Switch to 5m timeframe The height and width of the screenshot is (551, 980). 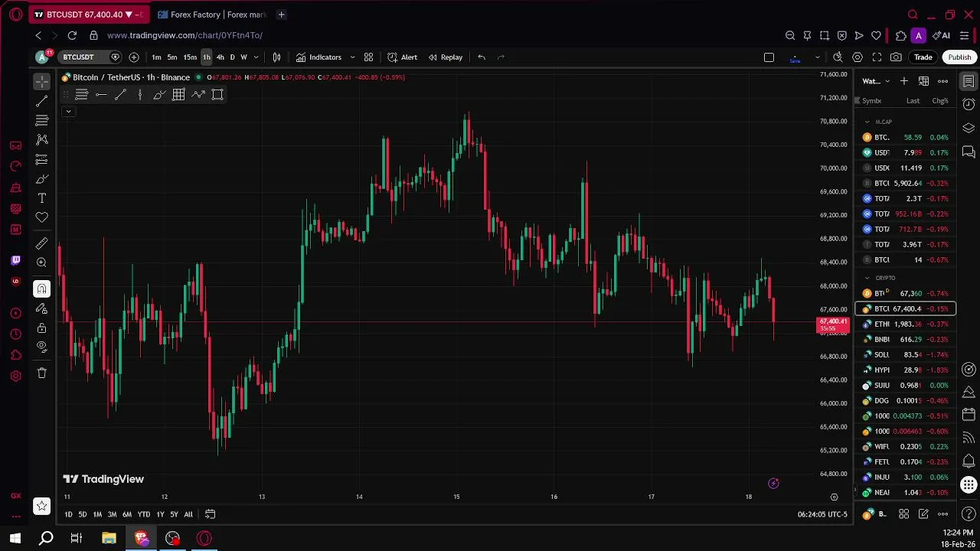click(172, 57)
